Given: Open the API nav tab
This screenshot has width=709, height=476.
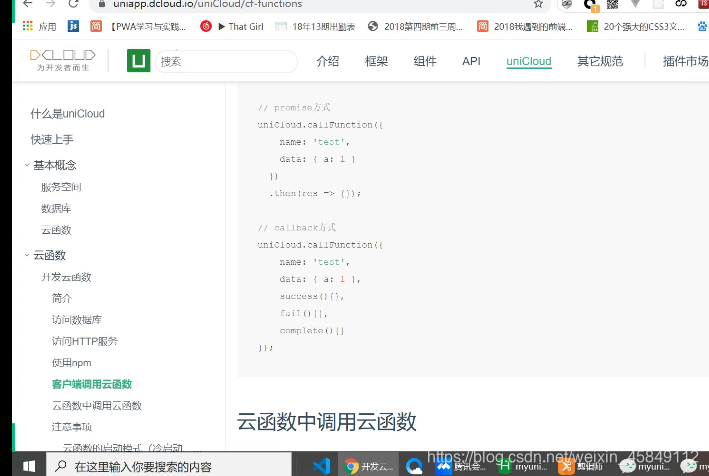Looking at the screenshot, I should tap(471, 61).
